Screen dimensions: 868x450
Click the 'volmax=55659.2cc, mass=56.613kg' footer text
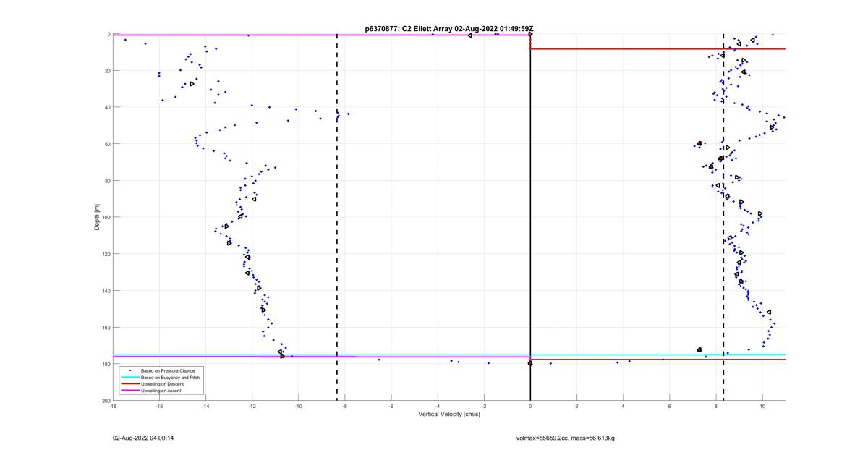pyautogui.click(x=565, y=438)
